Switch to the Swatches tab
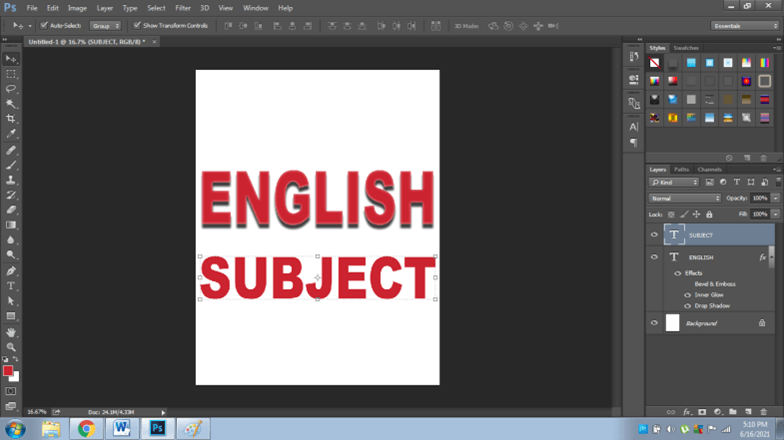The image size is (784, 440). pyautogui.click(x=686, y=48)
